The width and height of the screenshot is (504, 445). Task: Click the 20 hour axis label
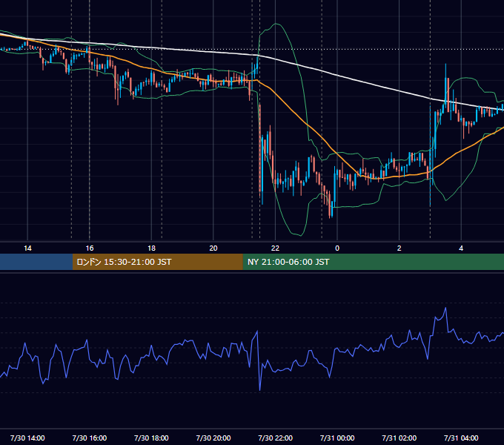[x=213, y=248]
